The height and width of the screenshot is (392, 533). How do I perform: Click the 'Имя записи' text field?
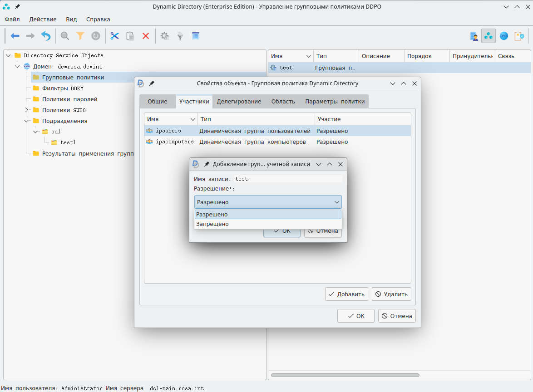point(288,179)
